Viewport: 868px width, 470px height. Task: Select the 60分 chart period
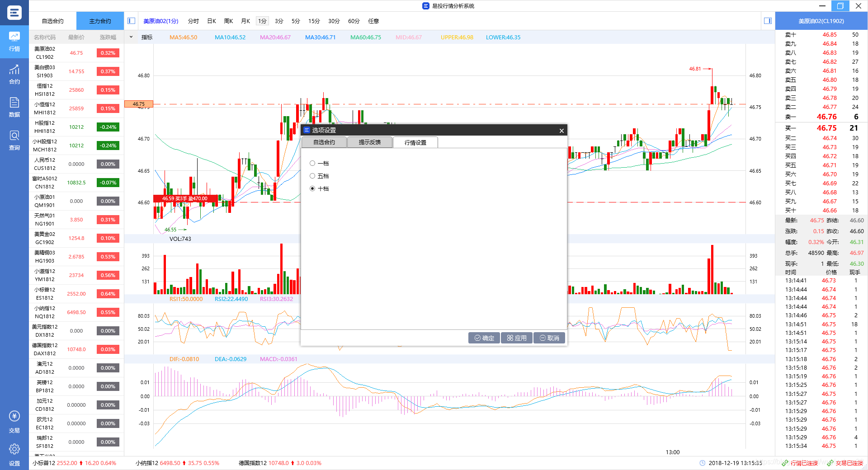point(354,21)
